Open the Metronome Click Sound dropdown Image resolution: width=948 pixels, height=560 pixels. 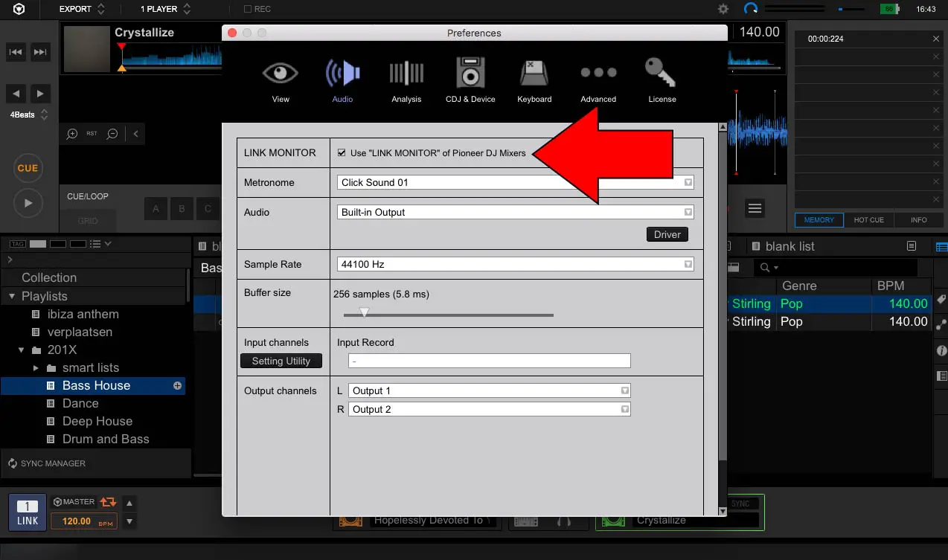tap(515, 182)
